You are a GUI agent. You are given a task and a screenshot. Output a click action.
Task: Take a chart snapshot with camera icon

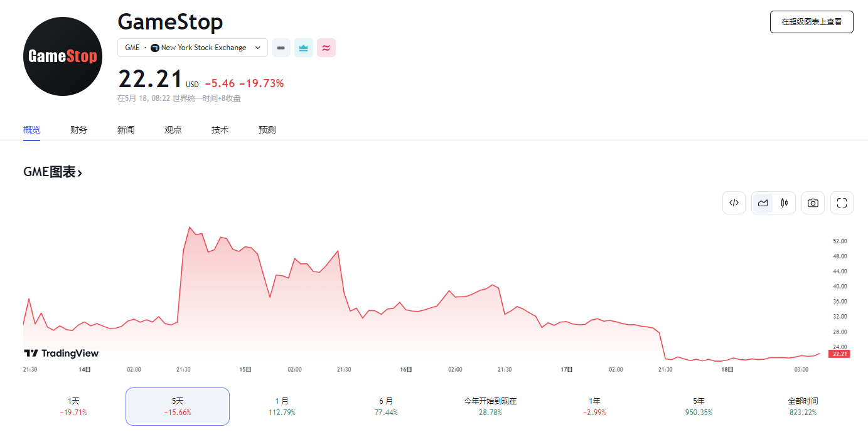click(813, 203)
